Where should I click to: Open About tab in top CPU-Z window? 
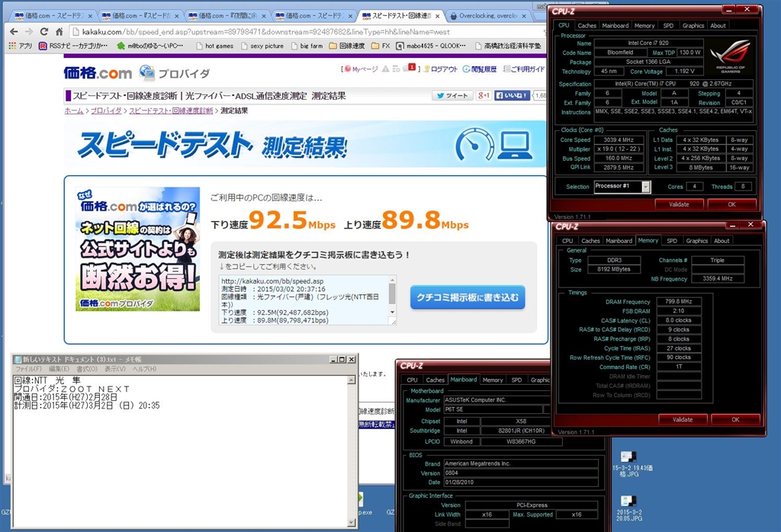tap(718, 25)
